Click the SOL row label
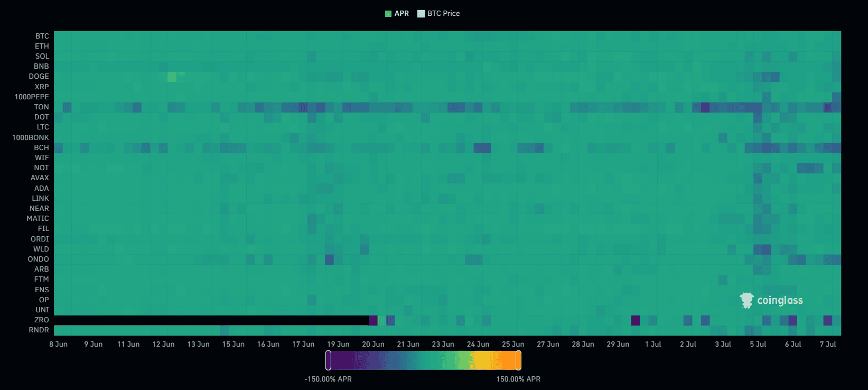This screenshot has height=390, width=868. (x=42, y=56)
